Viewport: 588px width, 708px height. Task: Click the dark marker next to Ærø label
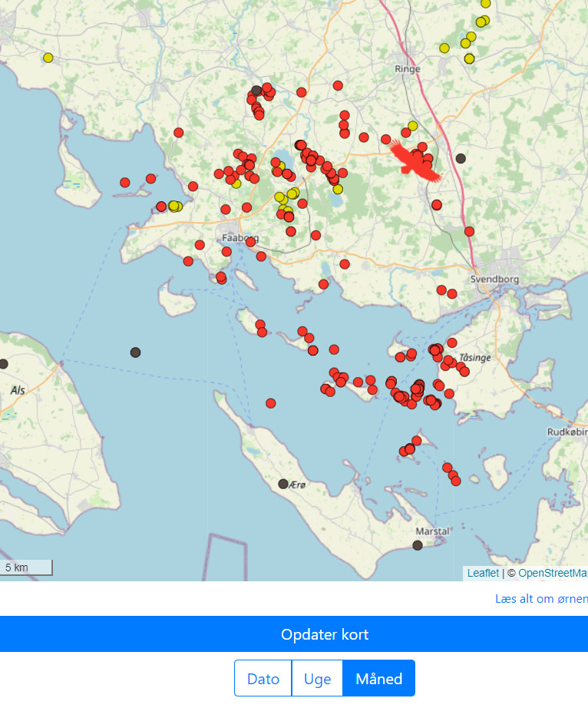click(283, 484)
